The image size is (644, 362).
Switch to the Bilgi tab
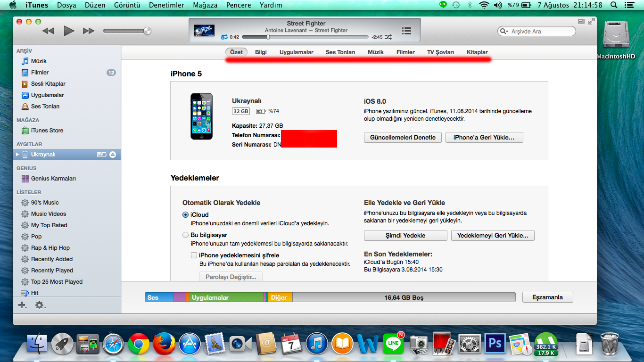(261, 52)
